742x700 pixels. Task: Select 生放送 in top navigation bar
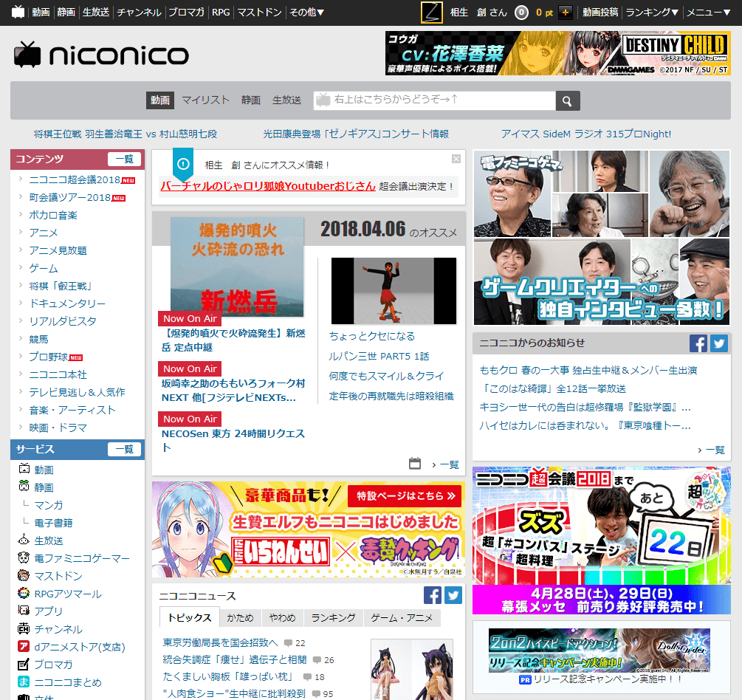[96, 13]
